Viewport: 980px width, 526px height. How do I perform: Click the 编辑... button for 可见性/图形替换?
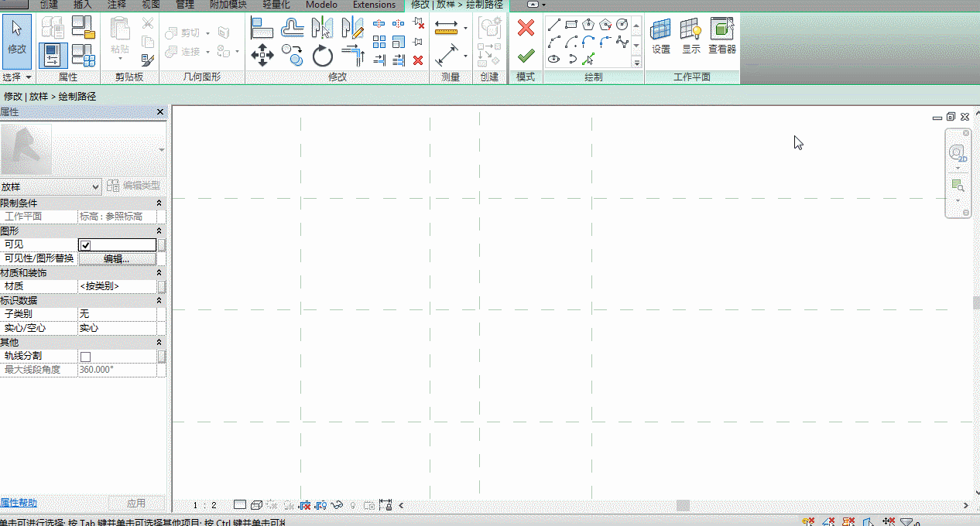pyautogui.click(x=117, y=258)
